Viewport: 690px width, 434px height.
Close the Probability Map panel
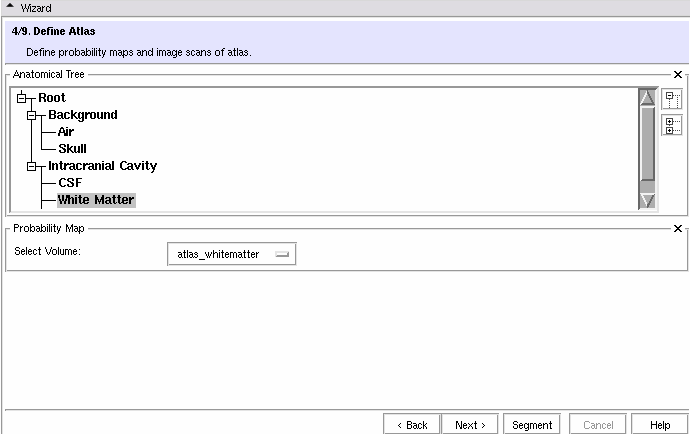point(678,229)
